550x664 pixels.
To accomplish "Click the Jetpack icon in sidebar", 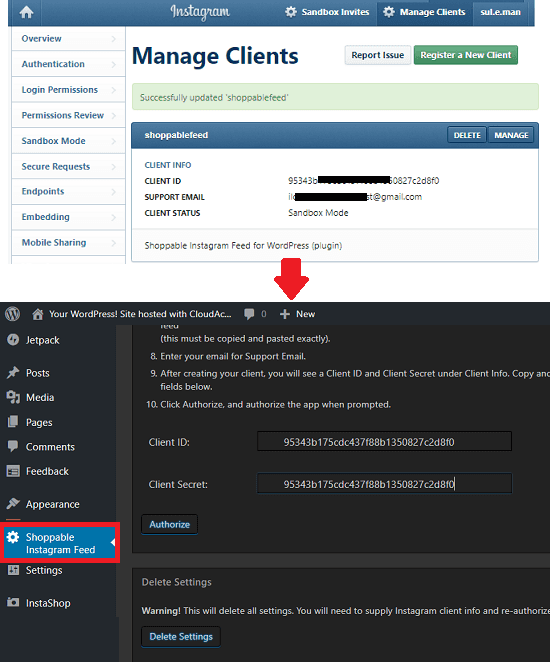I will (x=13, y=340).
